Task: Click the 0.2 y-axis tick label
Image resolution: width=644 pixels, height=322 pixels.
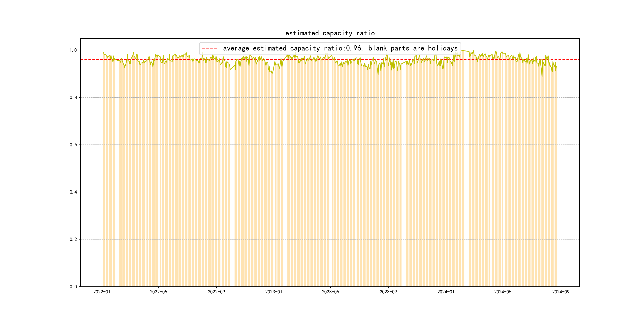Action: 73,239
